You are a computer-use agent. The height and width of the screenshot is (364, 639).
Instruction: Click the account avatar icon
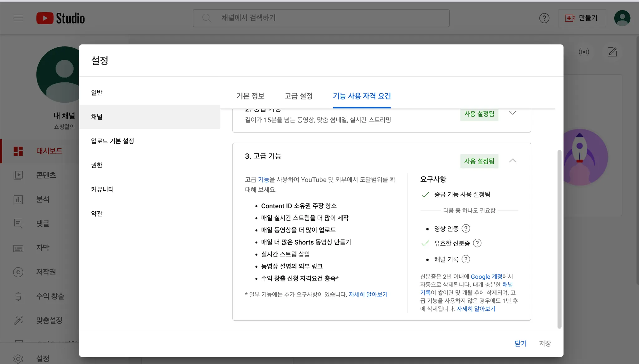click(x=622, y=18)
